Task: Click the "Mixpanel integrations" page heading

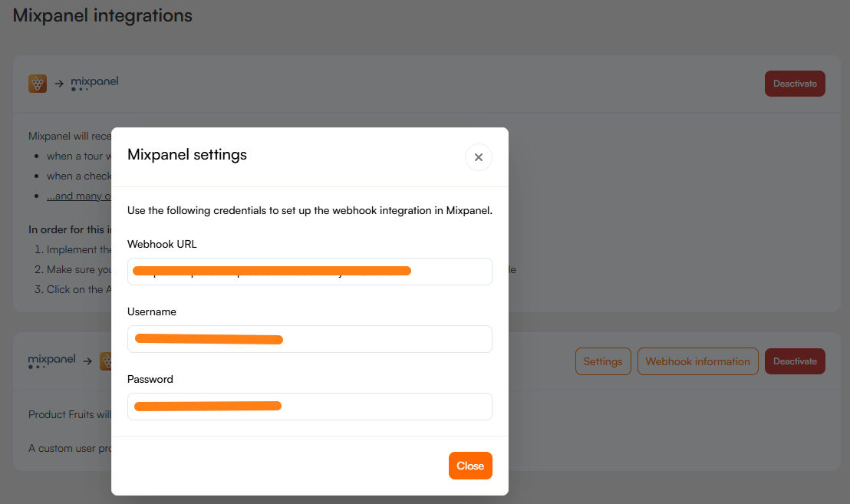Action: point(103,15)
